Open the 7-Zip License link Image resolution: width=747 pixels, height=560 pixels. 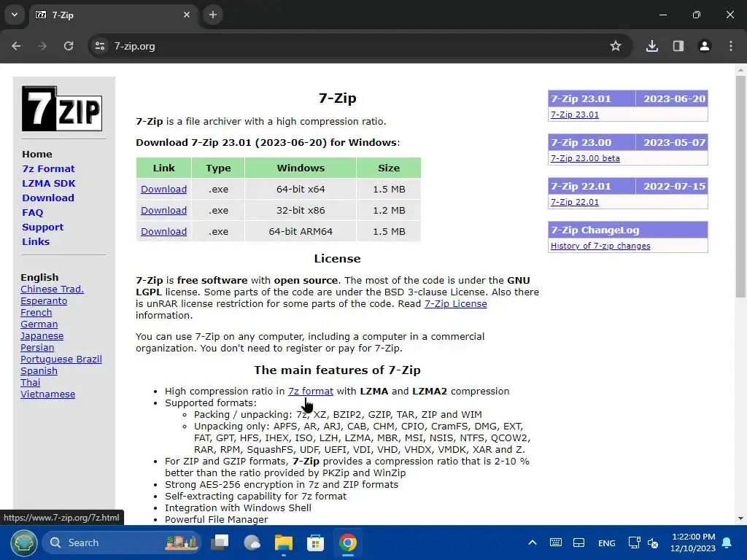[x=455, y=304]
